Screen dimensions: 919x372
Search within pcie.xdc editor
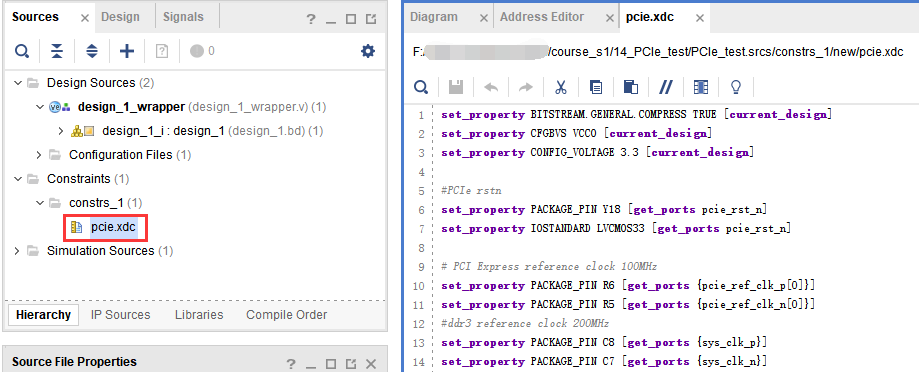point(420,88)
